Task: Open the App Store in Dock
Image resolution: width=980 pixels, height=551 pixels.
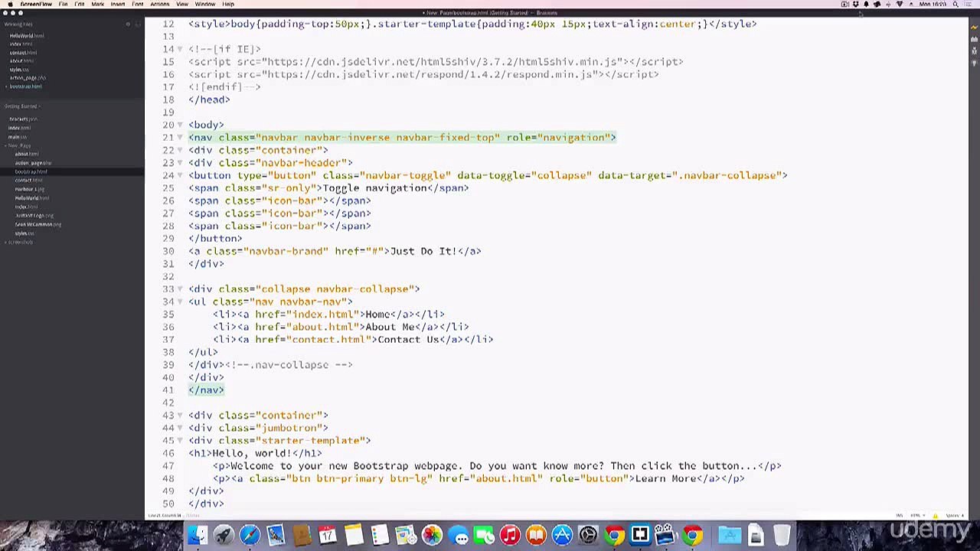Action: [562, 535]
